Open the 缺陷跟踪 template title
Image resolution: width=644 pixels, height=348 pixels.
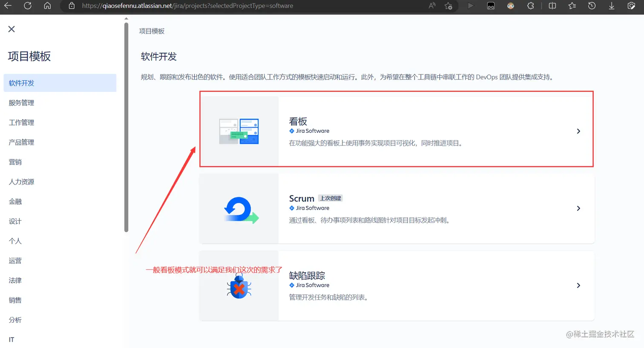(307, 276)
